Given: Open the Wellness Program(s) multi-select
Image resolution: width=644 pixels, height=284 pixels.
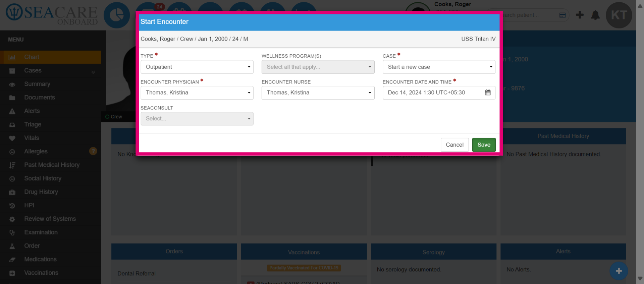Looking at the screenshot, I should coord(318,67).
